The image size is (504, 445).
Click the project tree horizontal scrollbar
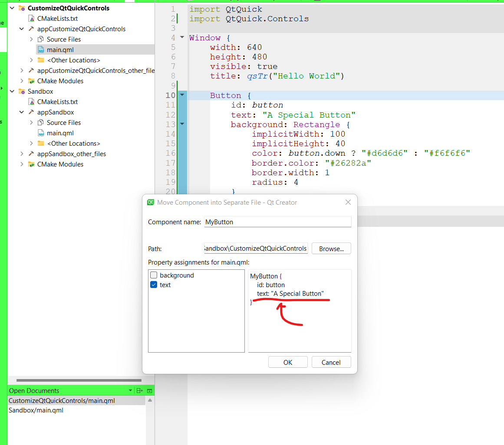coord(79,380)
